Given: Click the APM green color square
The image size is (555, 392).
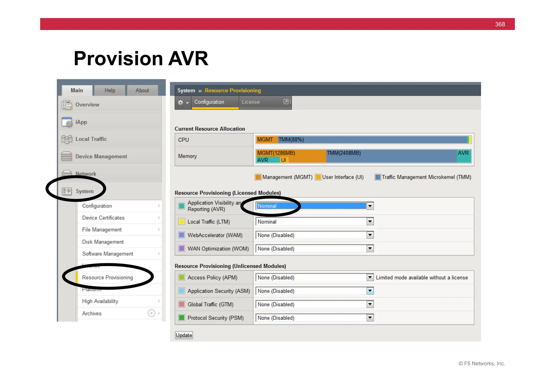Looking at the screenshot, I should pyautogui.click(x=182, y=277).
